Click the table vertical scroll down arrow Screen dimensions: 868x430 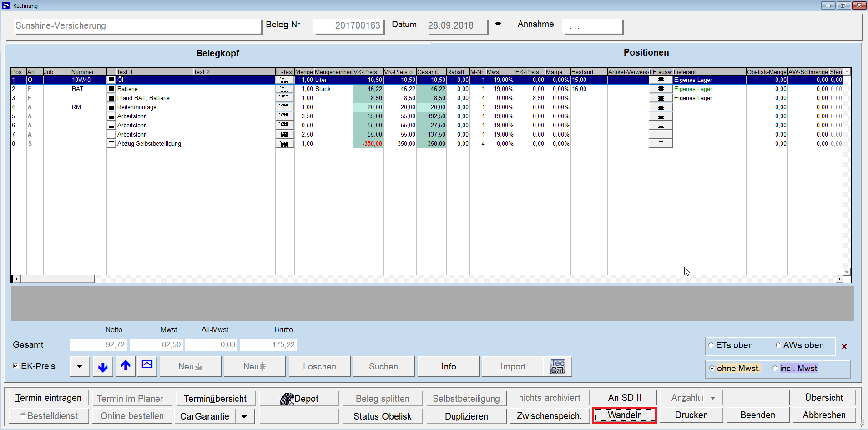click(847, 272)
